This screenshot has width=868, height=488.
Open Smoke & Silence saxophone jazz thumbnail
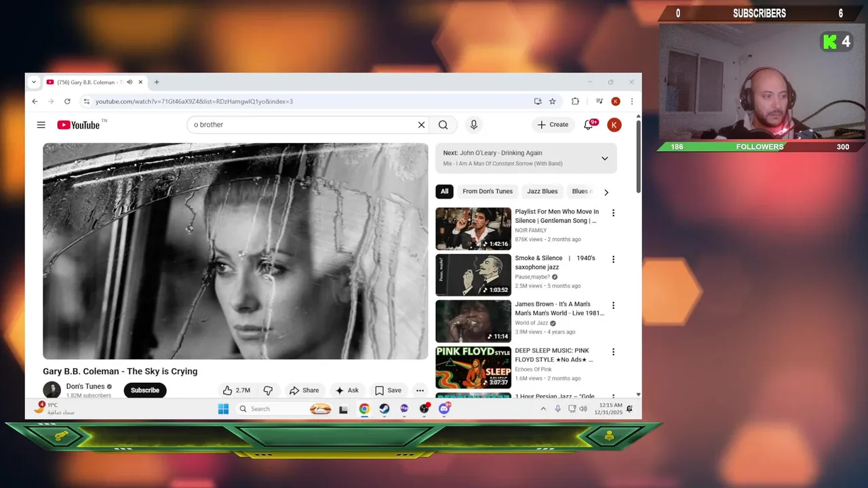[x=473, y=275]
